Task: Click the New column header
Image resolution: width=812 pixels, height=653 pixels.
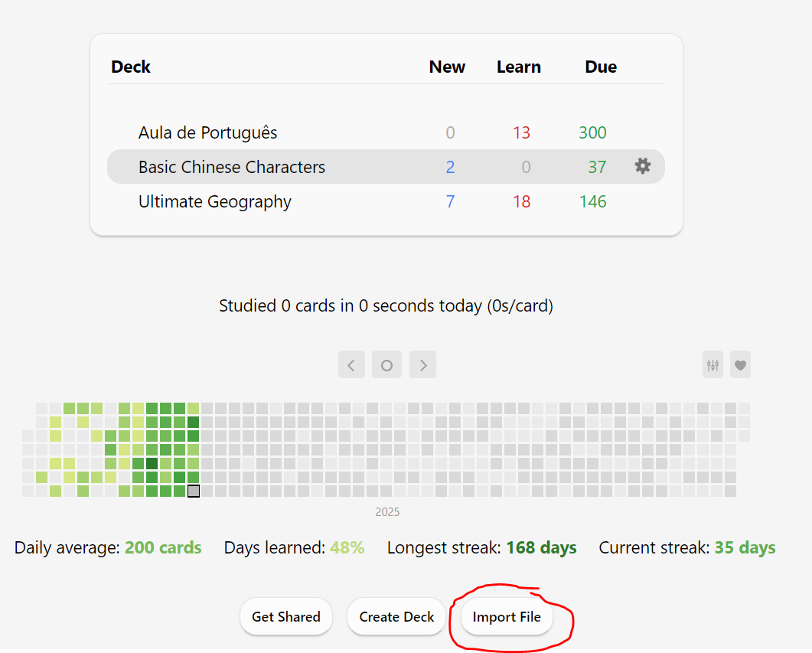Action: click(447, 67)
